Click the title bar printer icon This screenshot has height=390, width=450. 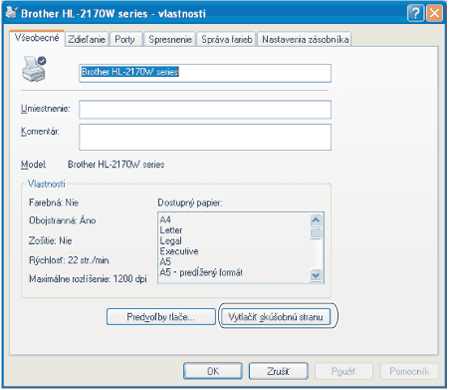(x=11, y=13)
